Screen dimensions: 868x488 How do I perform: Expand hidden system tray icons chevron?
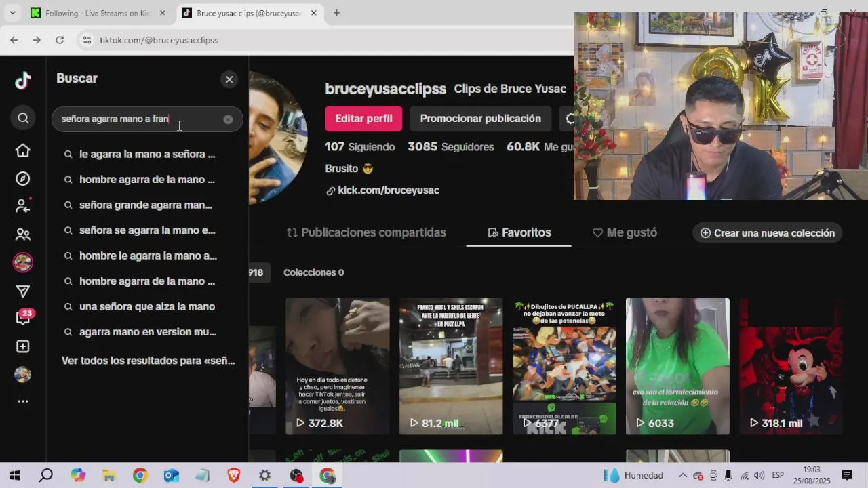[683, 476]
